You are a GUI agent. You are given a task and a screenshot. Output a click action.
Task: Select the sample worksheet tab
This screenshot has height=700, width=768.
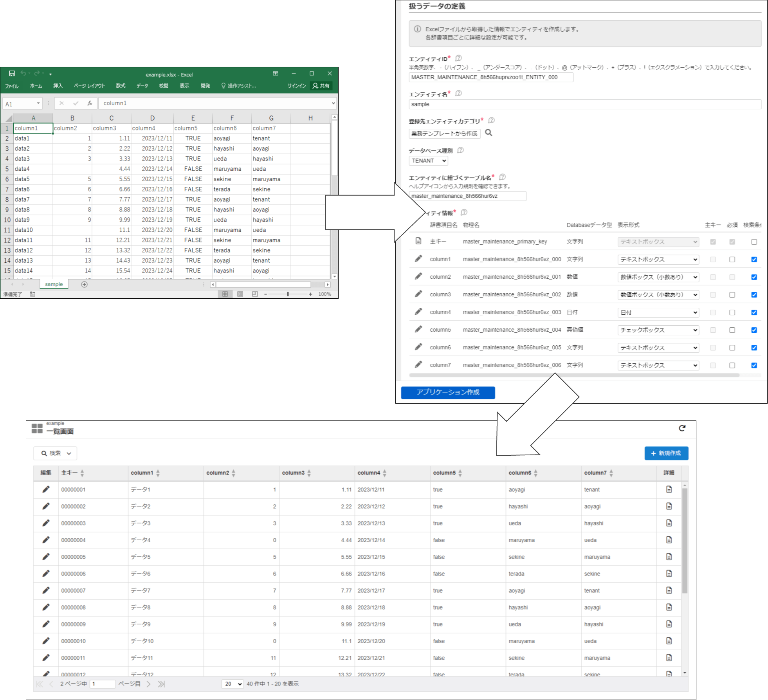[54, 284]
